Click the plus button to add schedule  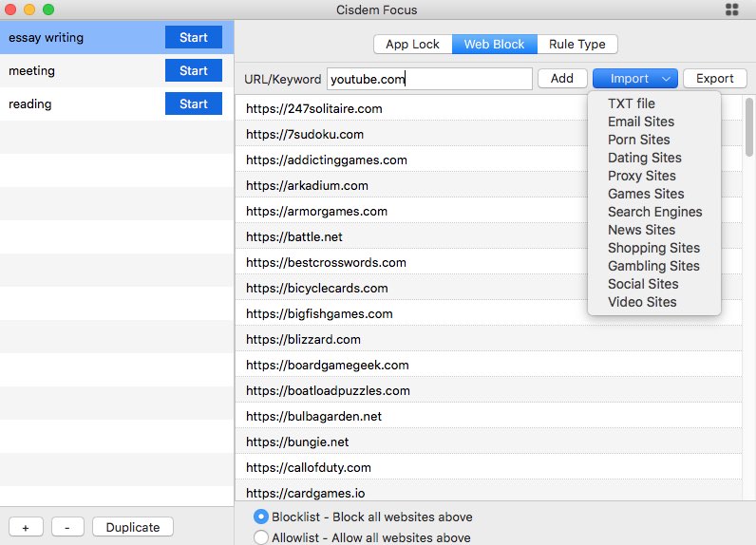[x=26, y=527]
